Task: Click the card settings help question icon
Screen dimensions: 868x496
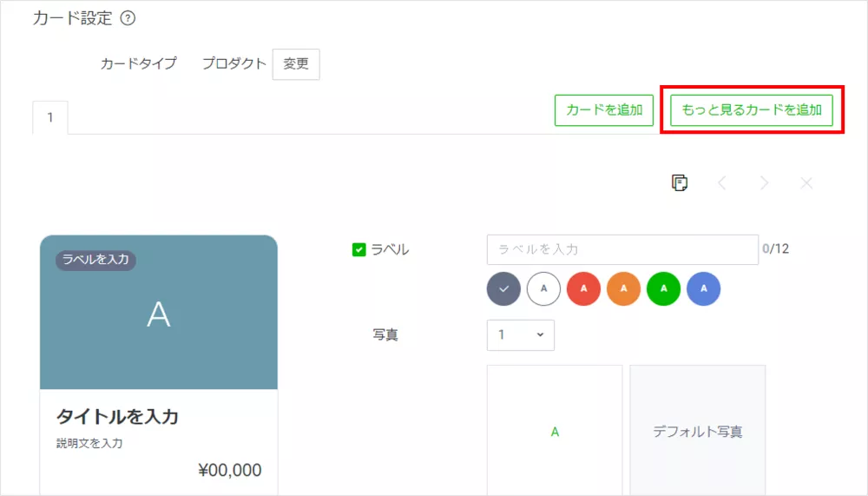Action: click(x=128, y=18)
